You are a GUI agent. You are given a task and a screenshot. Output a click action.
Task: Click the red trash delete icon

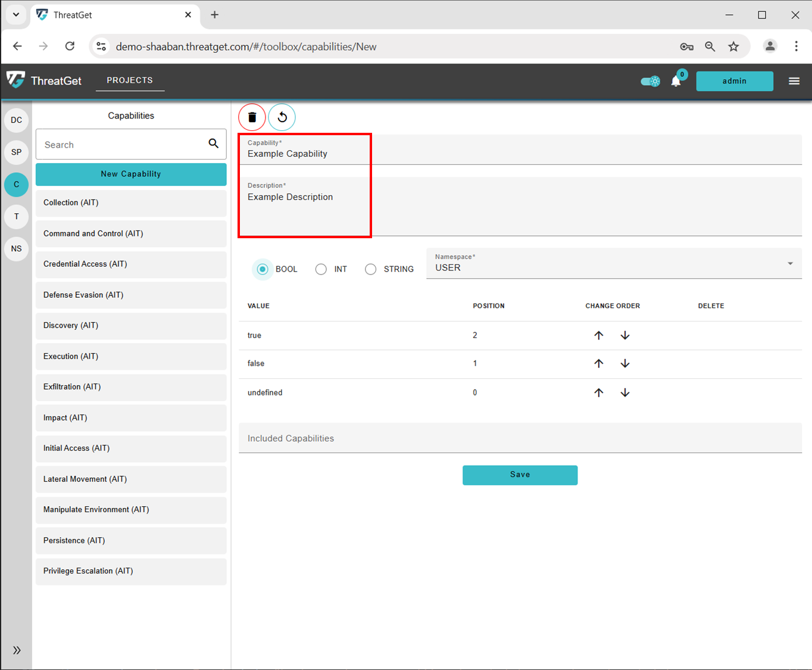(252, 117)
